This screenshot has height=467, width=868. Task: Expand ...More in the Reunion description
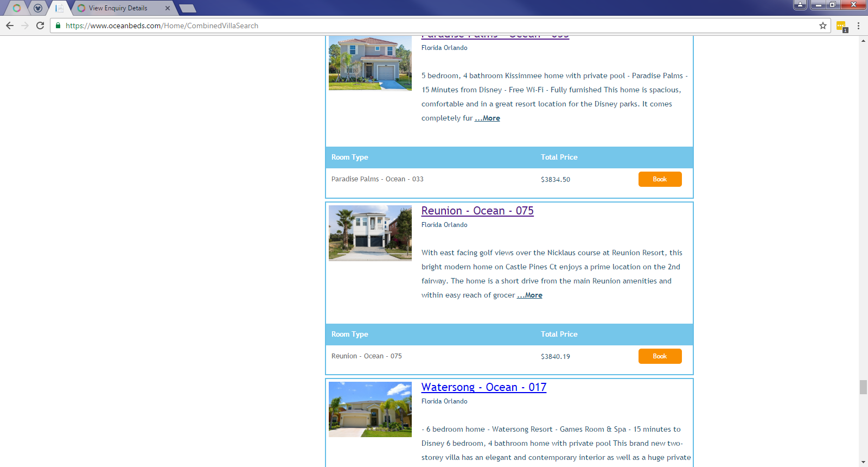529,295
